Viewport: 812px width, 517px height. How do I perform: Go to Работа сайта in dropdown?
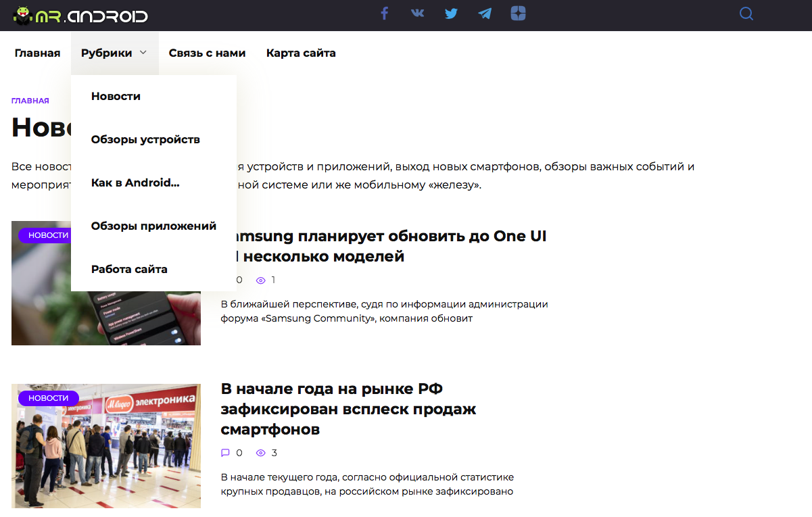pos(129,269)
